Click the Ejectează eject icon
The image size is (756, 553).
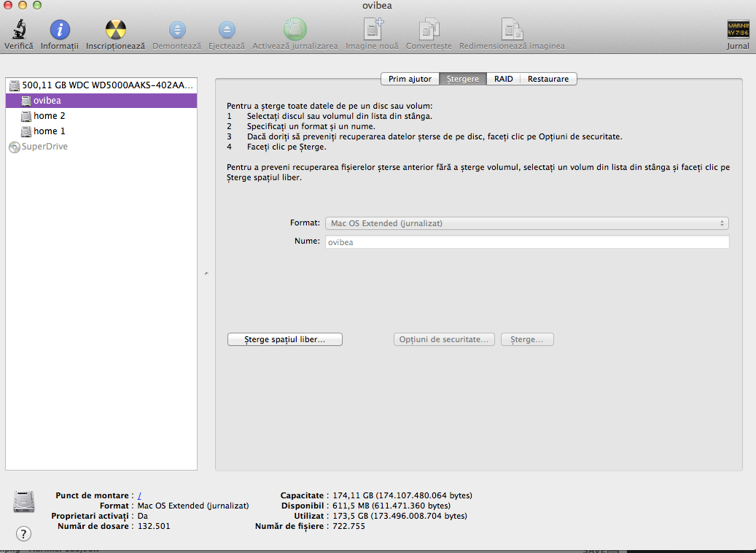(227, 30)
